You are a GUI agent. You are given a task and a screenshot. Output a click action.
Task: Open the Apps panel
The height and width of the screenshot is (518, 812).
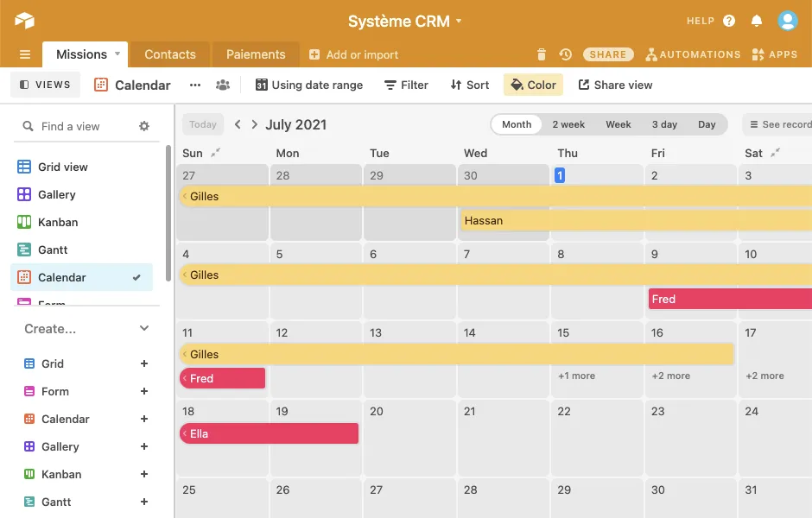pyautogui.click(x=775, y=54)
